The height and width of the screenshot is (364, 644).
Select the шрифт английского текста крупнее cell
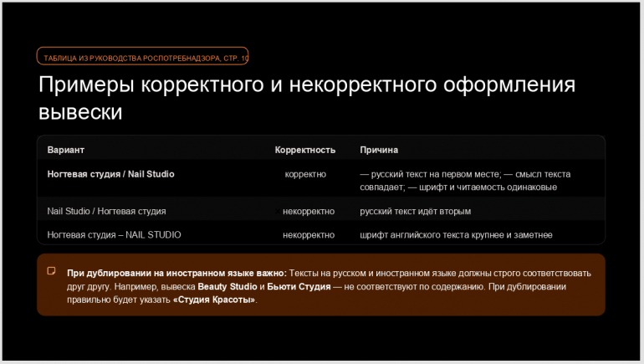pos(456,234)
